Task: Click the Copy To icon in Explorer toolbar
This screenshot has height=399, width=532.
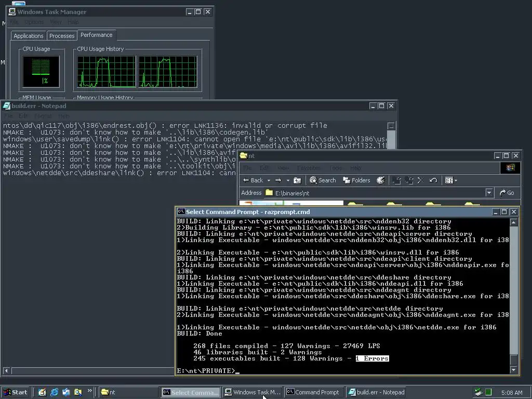Action: [x=409, y=180]
